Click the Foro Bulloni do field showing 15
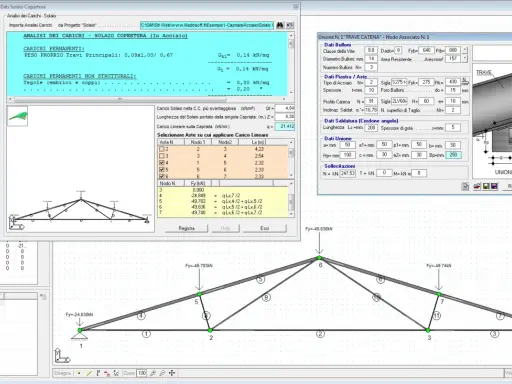Viewport: 512px width, 384px height. click(x=453, y=90)
